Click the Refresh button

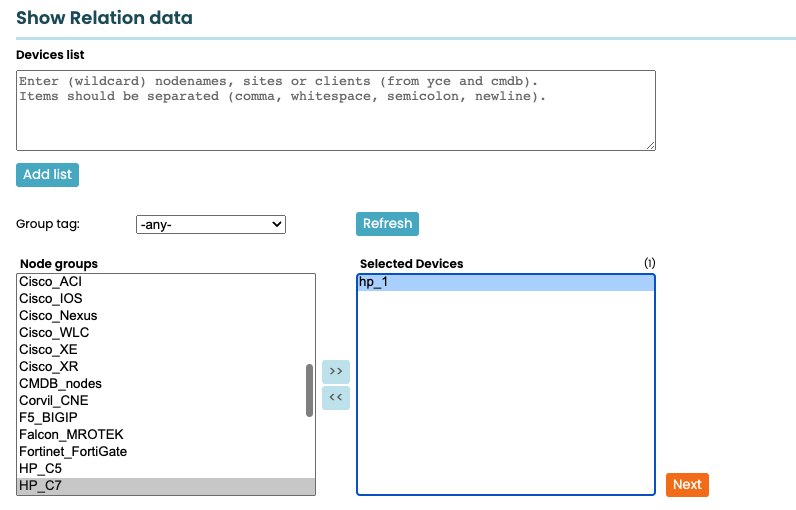387,224
